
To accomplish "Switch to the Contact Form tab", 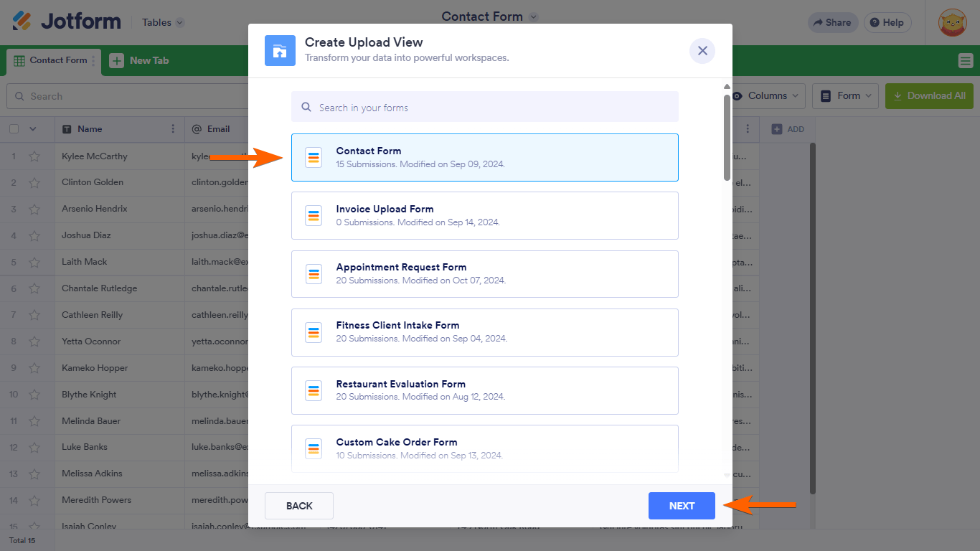I will coord(51,61).
